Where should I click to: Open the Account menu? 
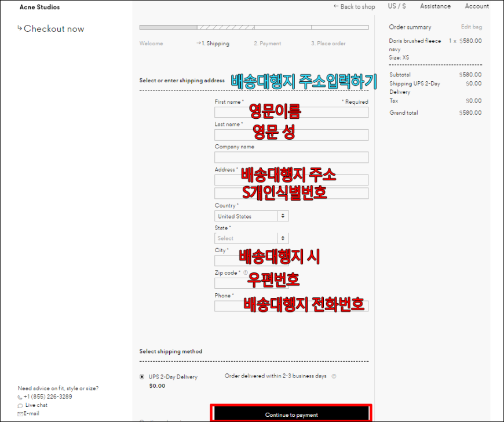point(477,6)
